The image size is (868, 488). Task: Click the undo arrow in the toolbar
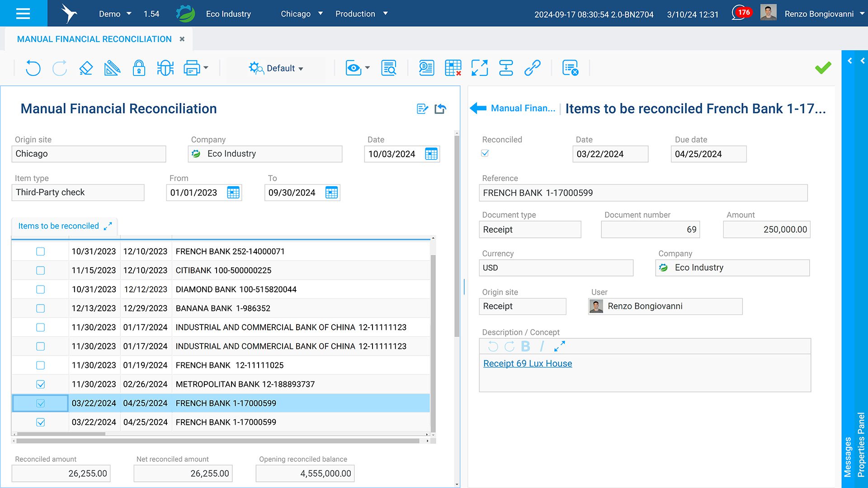click(x=33, y=68)
